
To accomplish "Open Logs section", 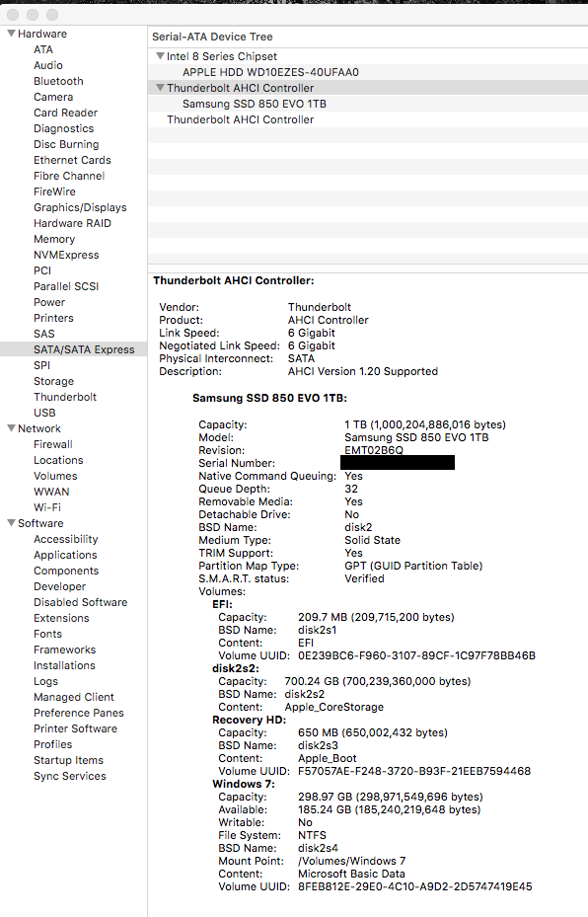I will [45, 681].
